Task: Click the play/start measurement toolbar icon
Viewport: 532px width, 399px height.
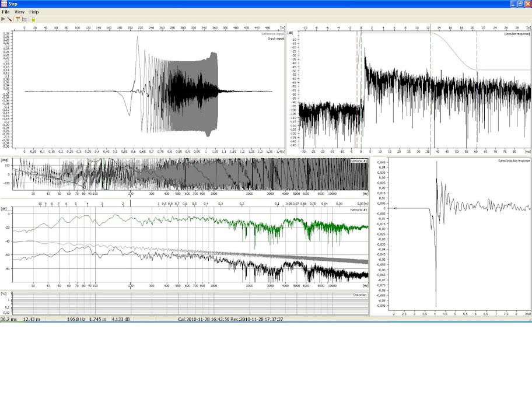Action: (3, 19)
